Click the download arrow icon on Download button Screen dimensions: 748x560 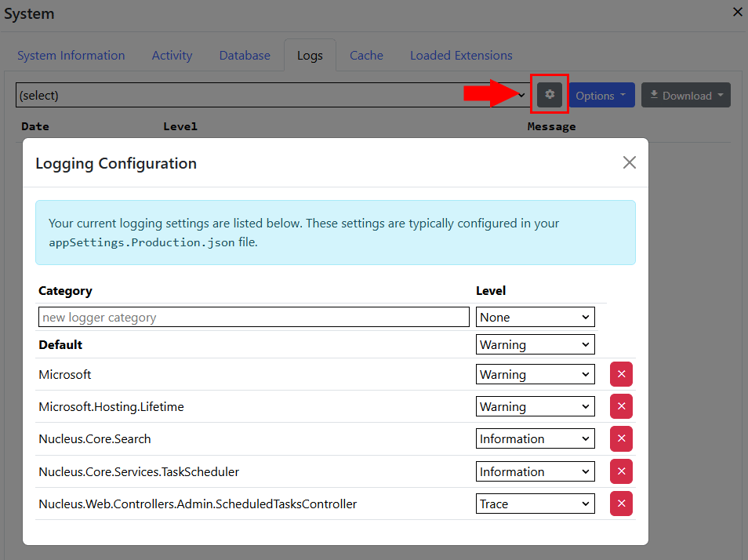(x=654, y=94)
